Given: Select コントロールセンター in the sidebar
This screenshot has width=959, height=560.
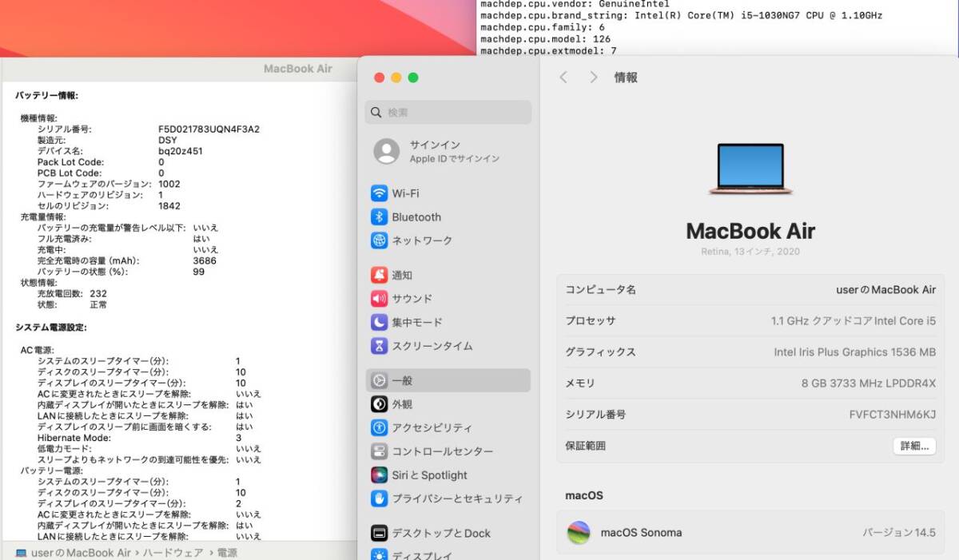Looking at the screenshot, I should click(448, 451).
